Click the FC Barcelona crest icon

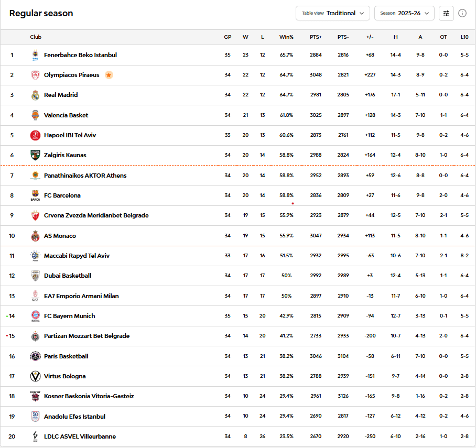35,195
